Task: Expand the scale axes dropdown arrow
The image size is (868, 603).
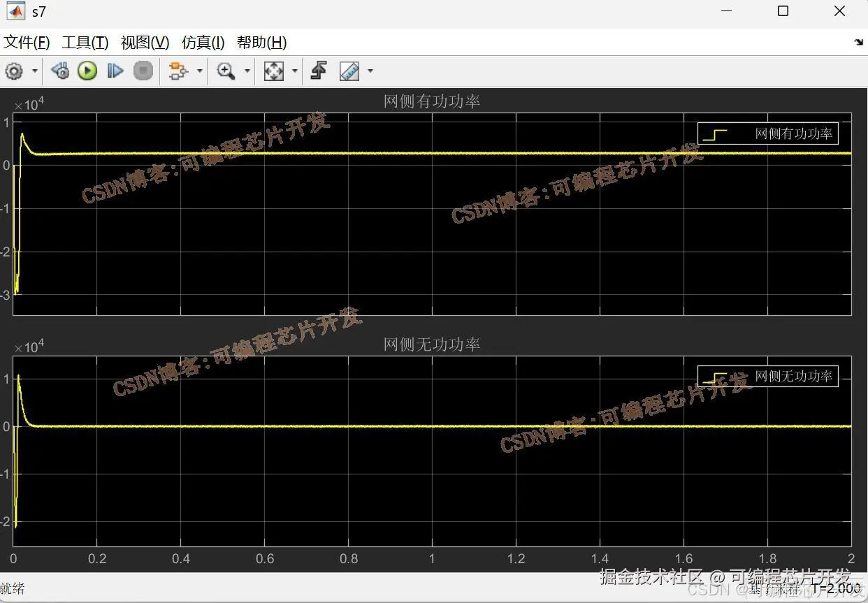Action: coord(294,71)
